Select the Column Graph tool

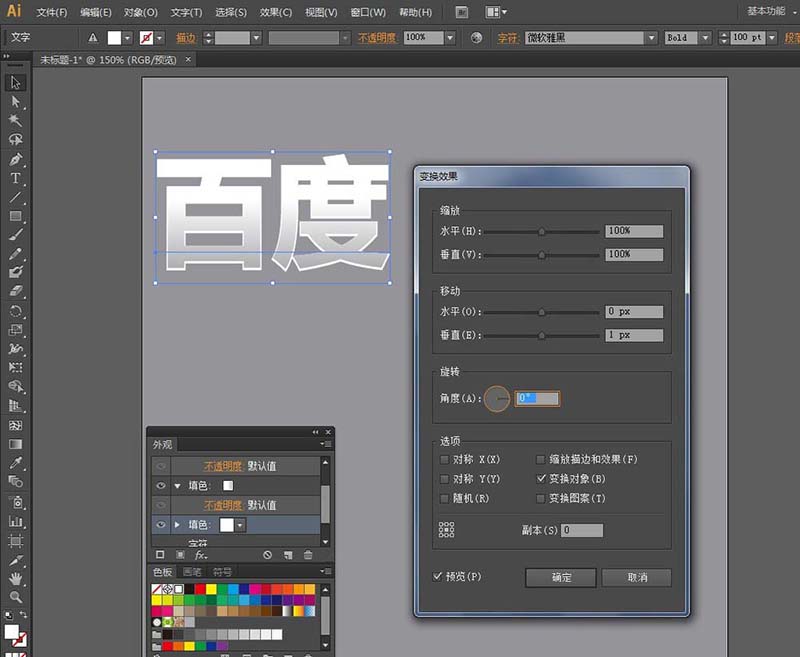point(15,521)
